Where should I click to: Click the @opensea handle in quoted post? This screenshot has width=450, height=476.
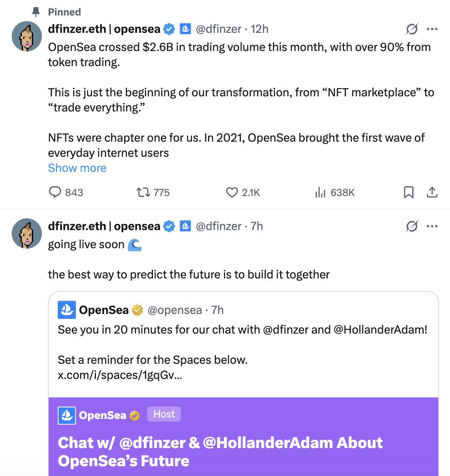point(175,310)
